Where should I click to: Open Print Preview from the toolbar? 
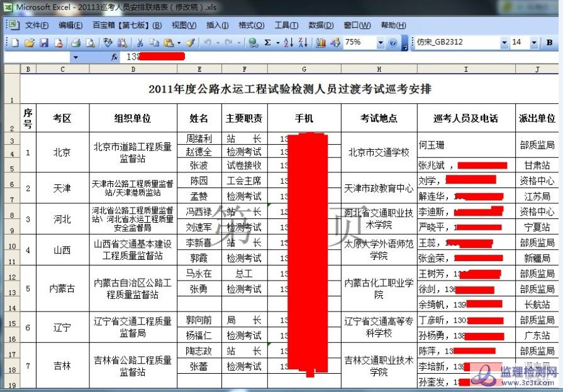tap(90, 43)
